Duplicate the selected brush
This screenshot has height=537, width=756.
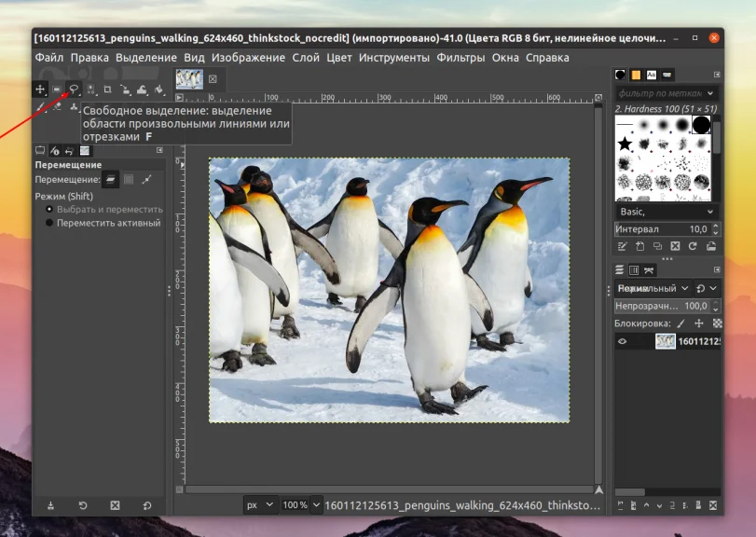658,246
